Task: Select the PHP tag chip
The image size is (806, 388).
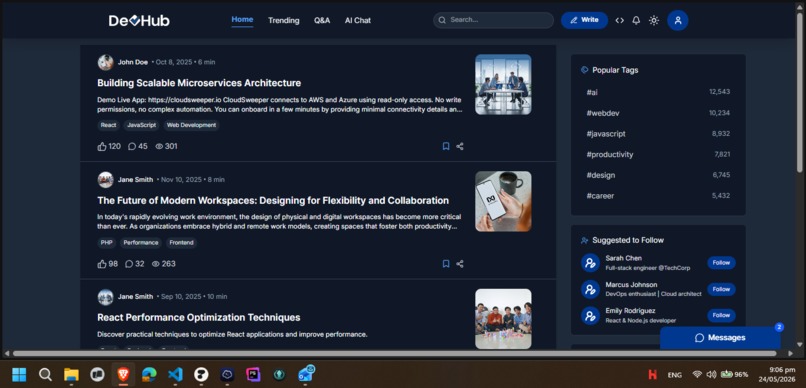Action: pos(106,243)
